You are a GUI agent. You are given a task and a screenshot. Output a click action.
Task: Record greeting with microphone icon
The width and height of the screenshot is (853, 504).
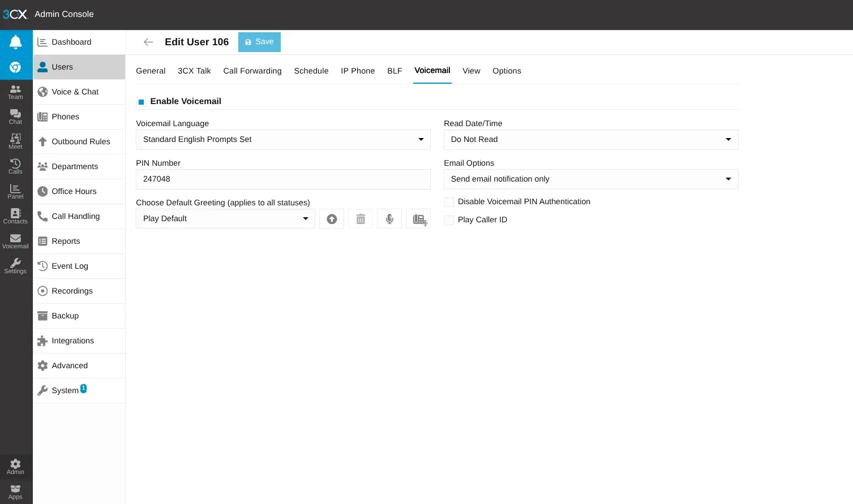(389, 219)
